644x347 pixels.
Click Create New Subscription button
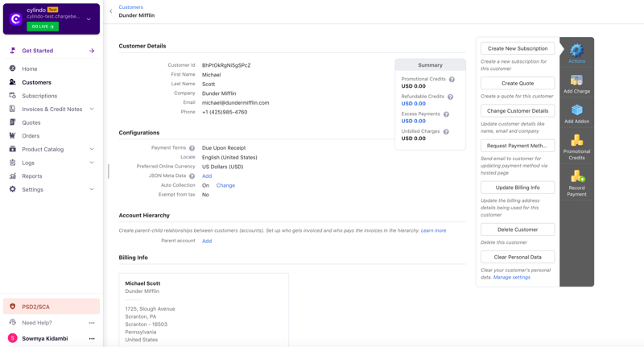(x=518, y=48)
